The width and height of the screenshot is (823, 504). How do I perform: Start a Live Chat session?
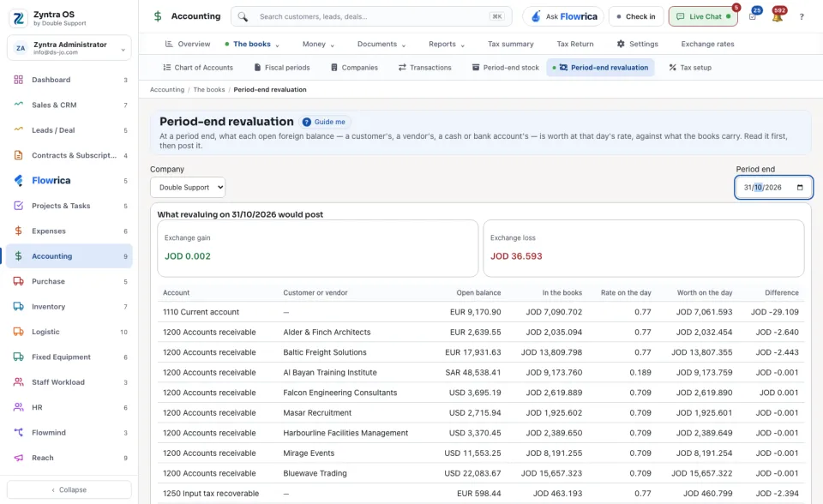click(x=703, y=17)
